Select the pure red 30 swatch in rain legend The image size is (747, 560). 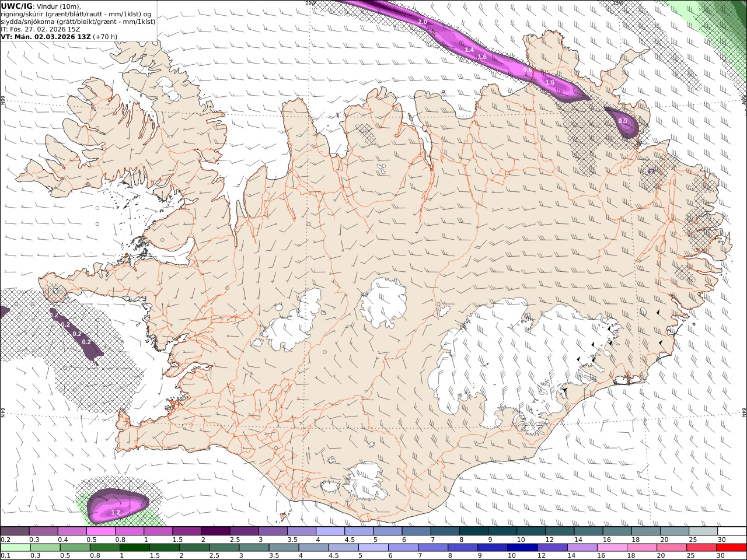732,547
